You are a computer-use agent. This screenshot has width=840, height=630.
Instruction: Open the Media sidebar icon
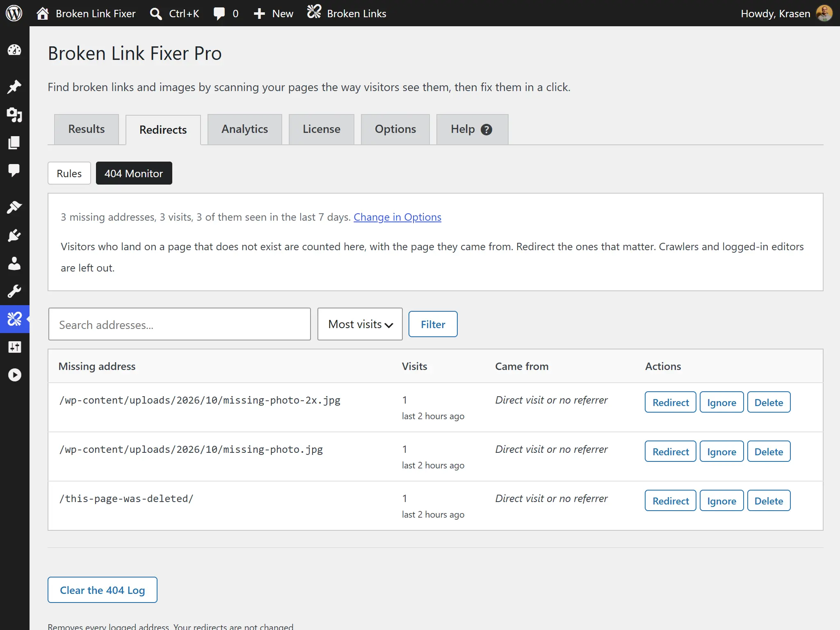[x=14, y=115]
